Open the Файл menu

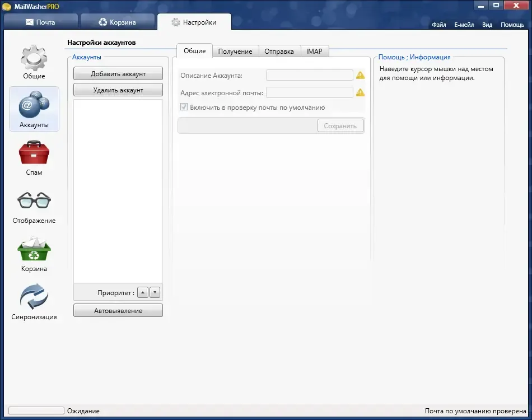[x=438, y=25]
